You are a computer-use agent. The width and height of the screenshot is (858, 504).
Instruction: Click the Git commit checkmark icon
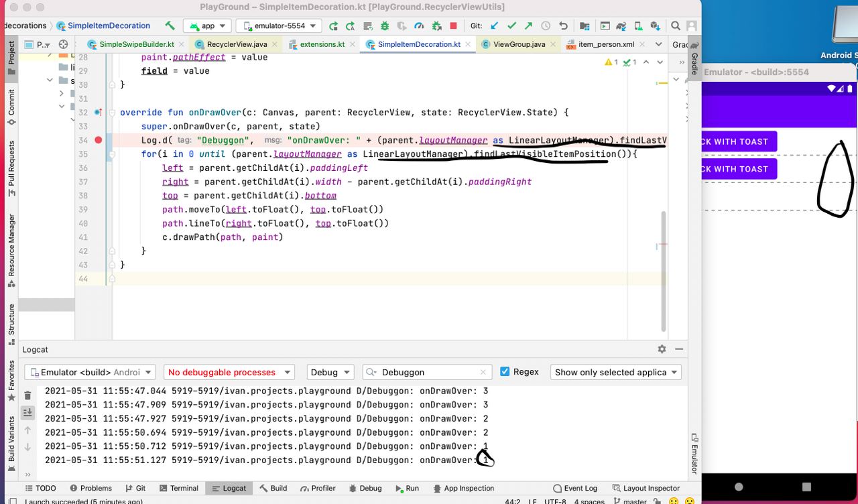coord(511,26)
